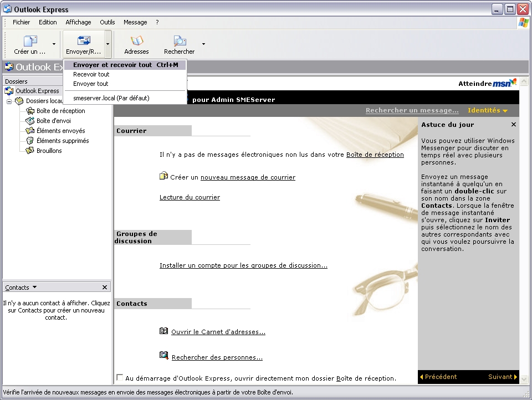Open the Adresses address book icon

click(137, 40)
